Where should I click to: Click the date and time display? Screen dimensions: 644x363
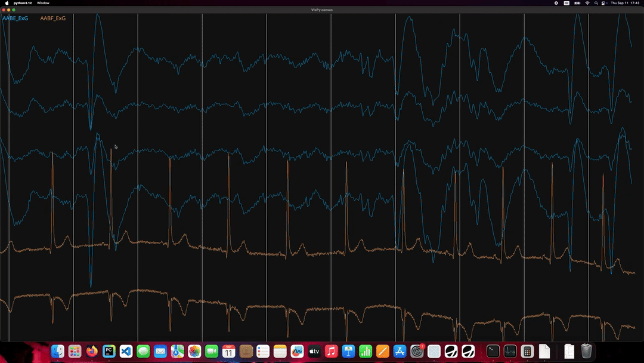(x=625, y=3)
